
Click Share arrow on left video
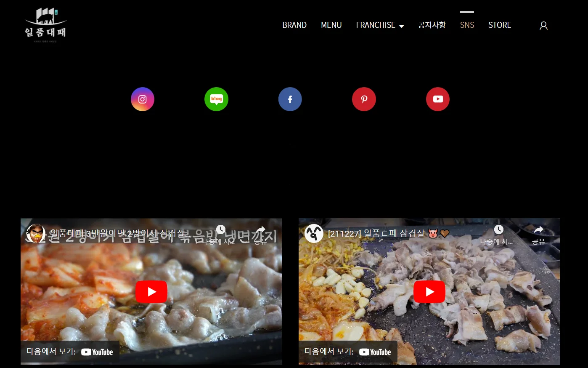click(261, 230)
